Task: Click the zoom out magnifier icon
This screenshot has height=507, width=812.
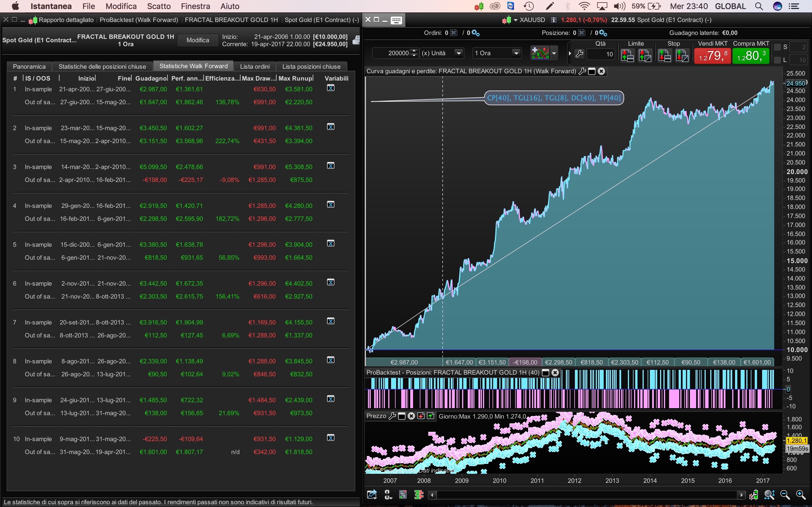Action: point(784,495)
